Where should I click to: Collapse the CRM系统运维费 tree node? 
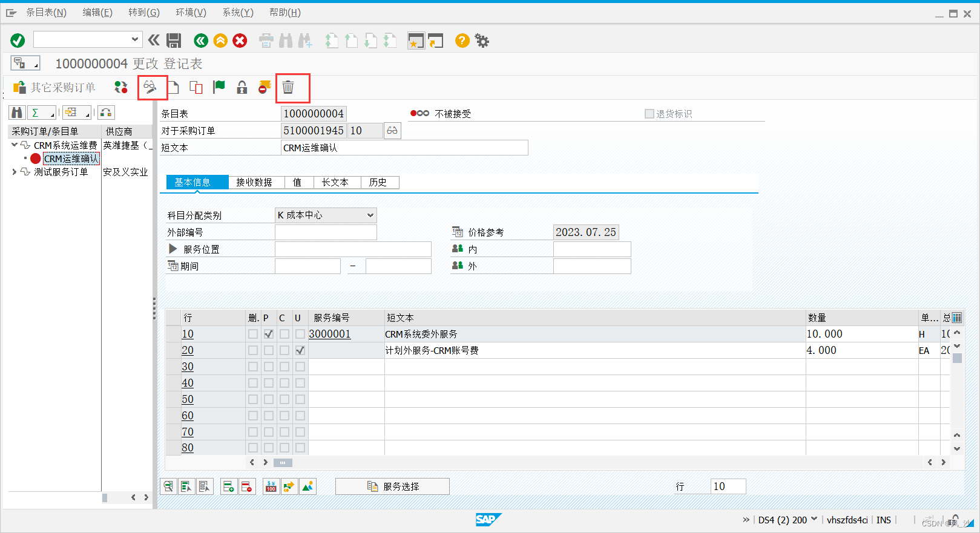pyautogui.click(x=14, y=145)
